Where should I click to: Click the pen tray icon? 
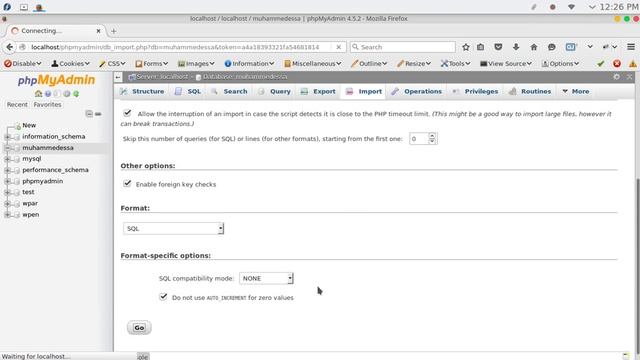(x=533, y=7)
